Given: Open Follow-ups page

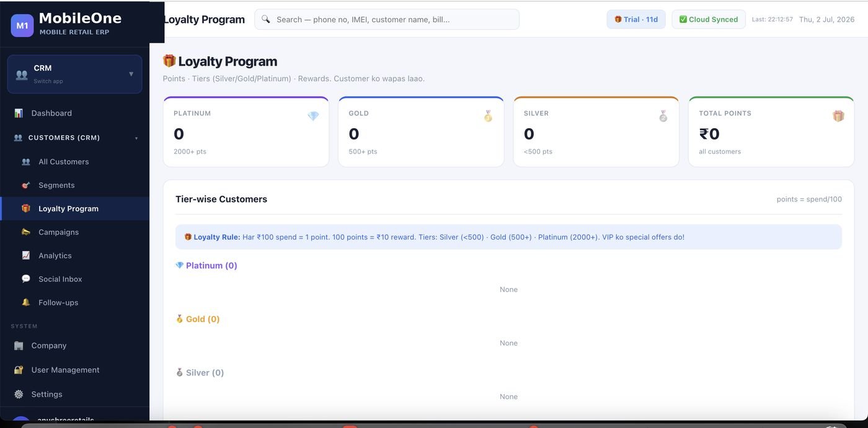Looking at the screenshot, I should [x=74, y=302].
